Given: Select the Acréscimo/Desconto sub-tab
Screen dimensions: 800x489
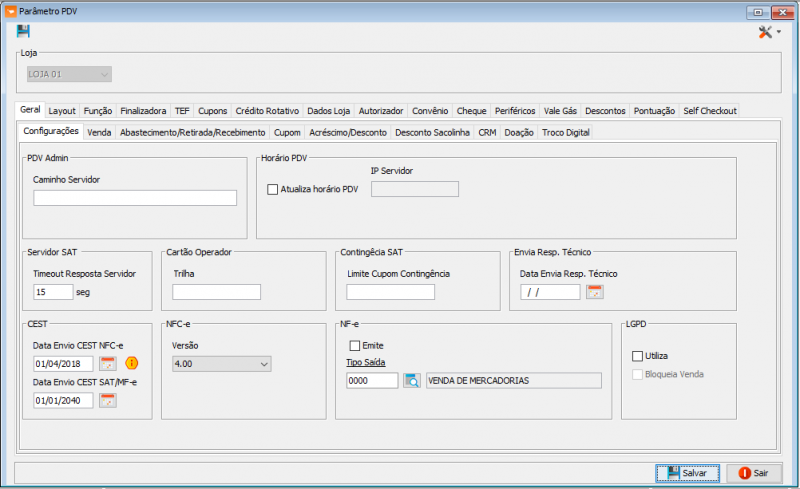Looking at the screenshot, I should 348,133.
